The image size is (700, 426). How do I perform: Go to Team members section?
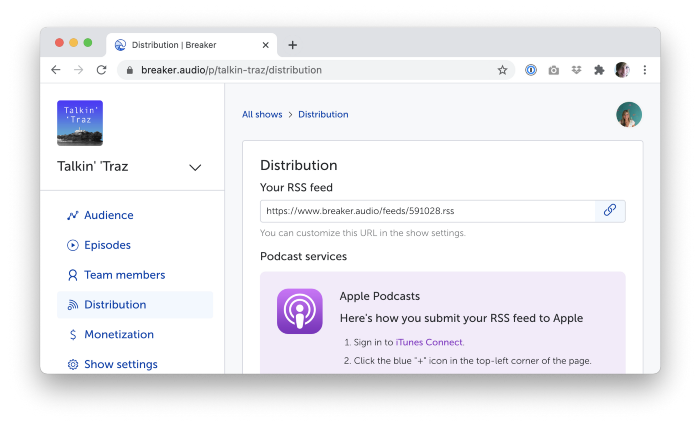(124, 275)
